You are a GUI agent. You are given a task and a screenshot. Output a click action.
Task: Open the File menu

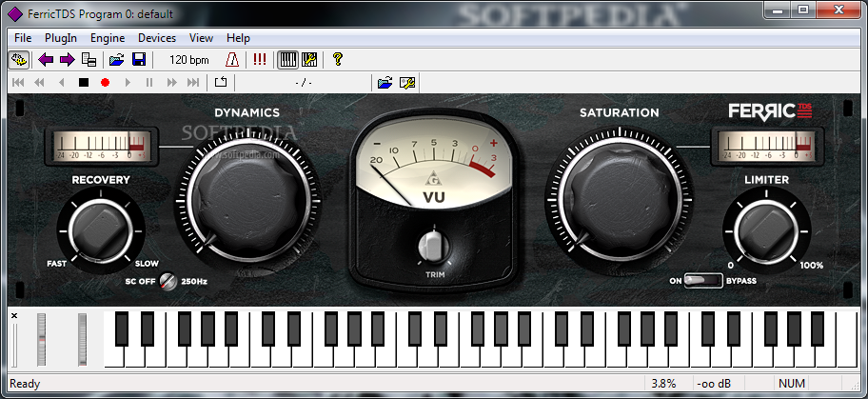click(23, 38)
